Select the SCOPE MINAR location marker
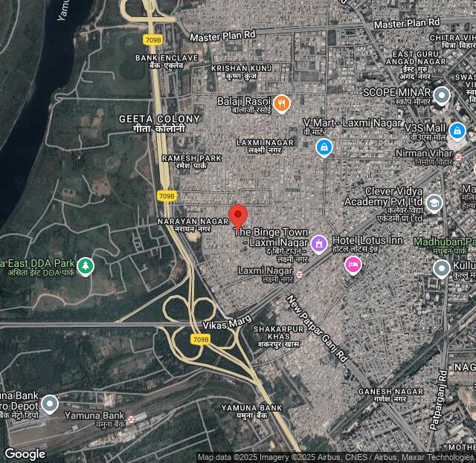Image resolution: width=476 pixels, height=463 pixels. [x=442, y=95]
